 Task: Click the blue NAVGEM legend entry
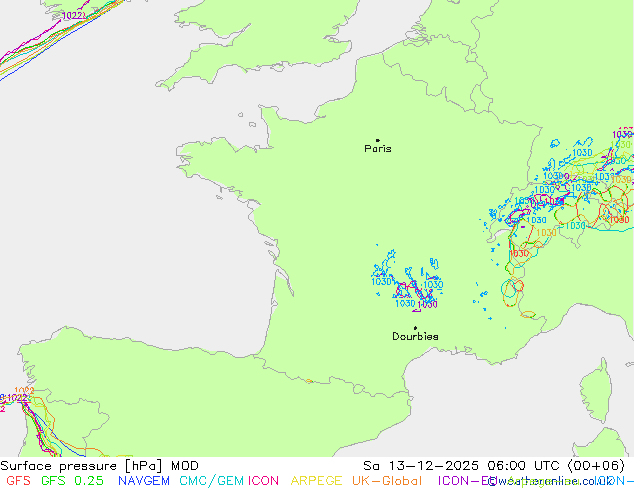144,481
